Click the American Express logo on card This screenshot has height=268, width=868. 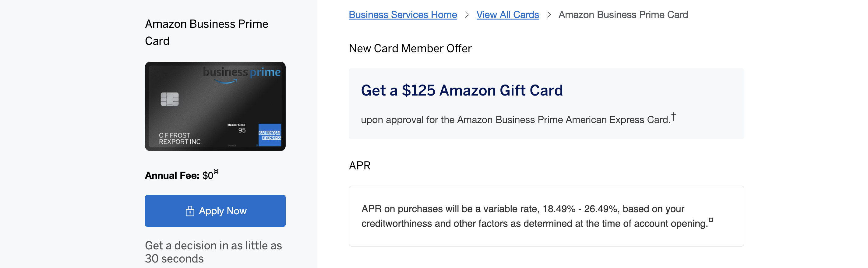(x=270, y=135)
